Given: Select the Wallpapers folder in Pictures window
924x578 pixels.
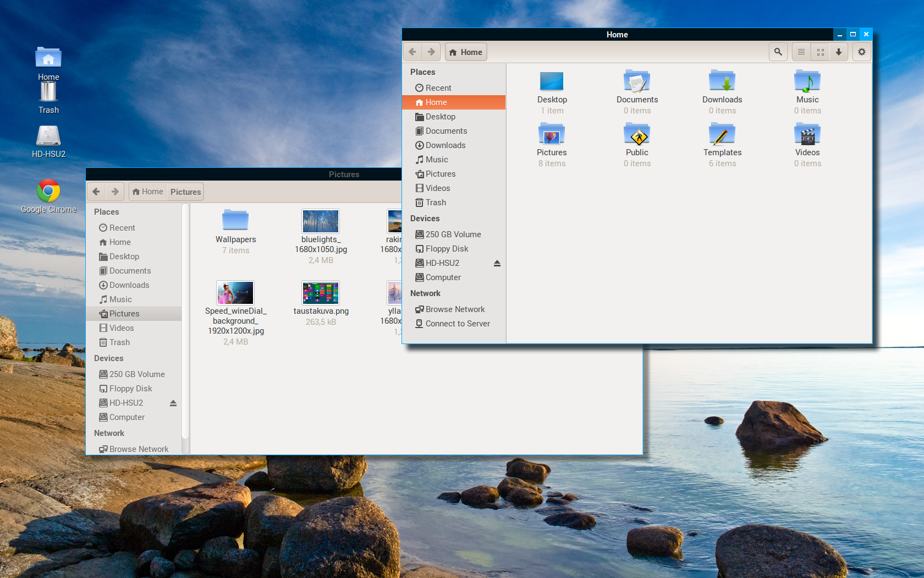Looking at the screenshot, I should click(235, 221).
